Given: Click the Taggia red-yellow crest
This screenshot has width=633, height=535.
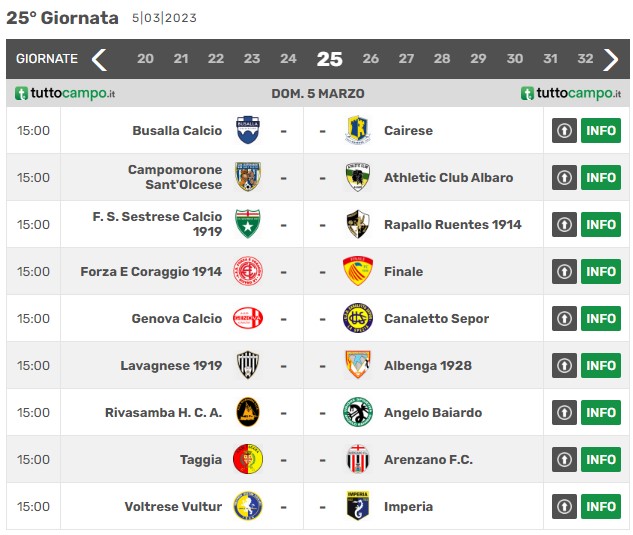Looking at the screenshot, I should point(248,459).
